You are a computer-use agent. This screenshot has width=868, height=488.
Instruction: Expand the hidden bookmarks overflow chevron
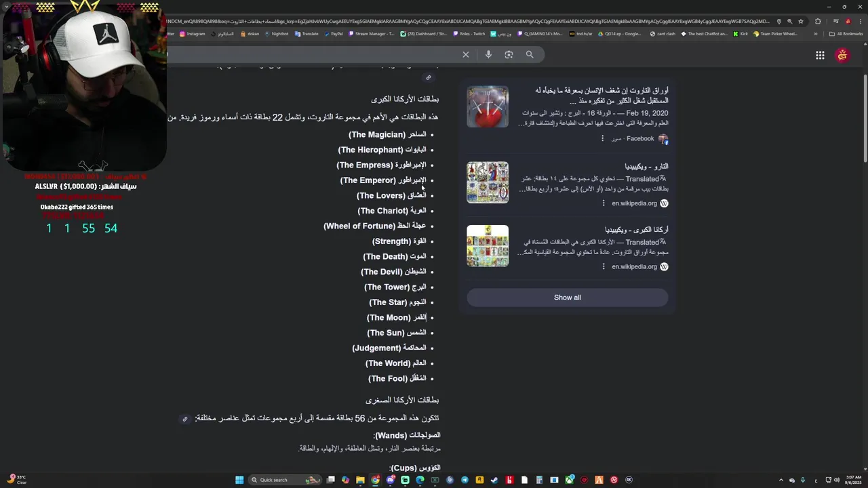(x=815, y=34)
